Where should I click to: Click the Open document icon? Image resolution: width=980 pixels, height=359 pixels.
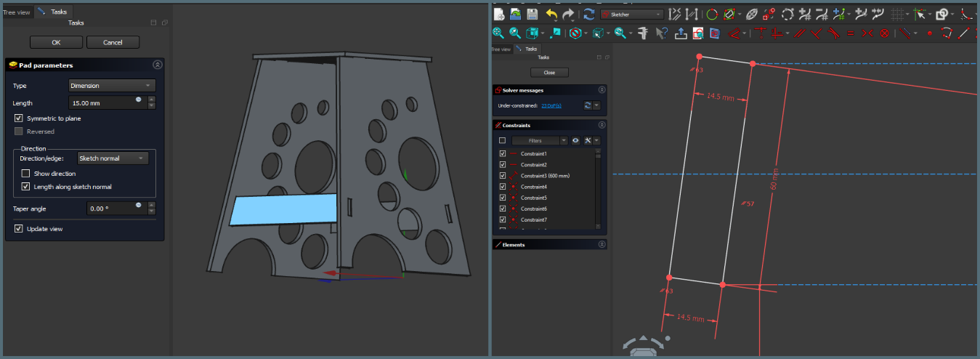coord(516,15)
